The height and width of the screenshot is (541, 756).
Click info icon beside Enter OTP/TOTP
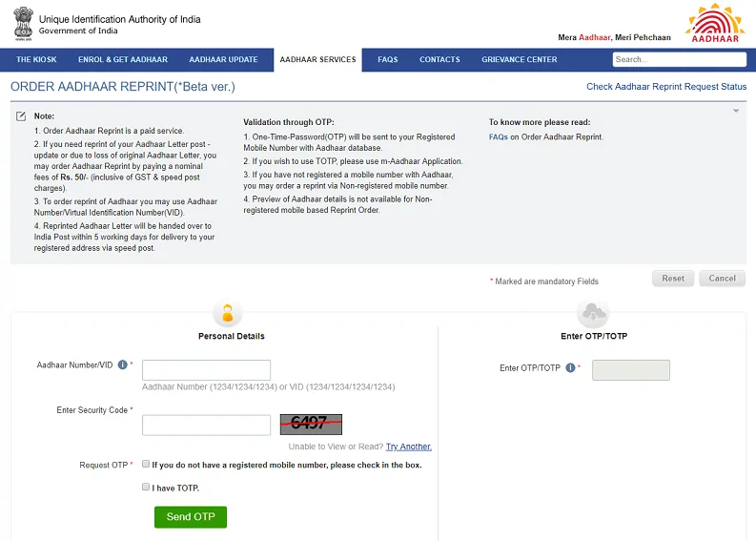(x=570, y=367)
